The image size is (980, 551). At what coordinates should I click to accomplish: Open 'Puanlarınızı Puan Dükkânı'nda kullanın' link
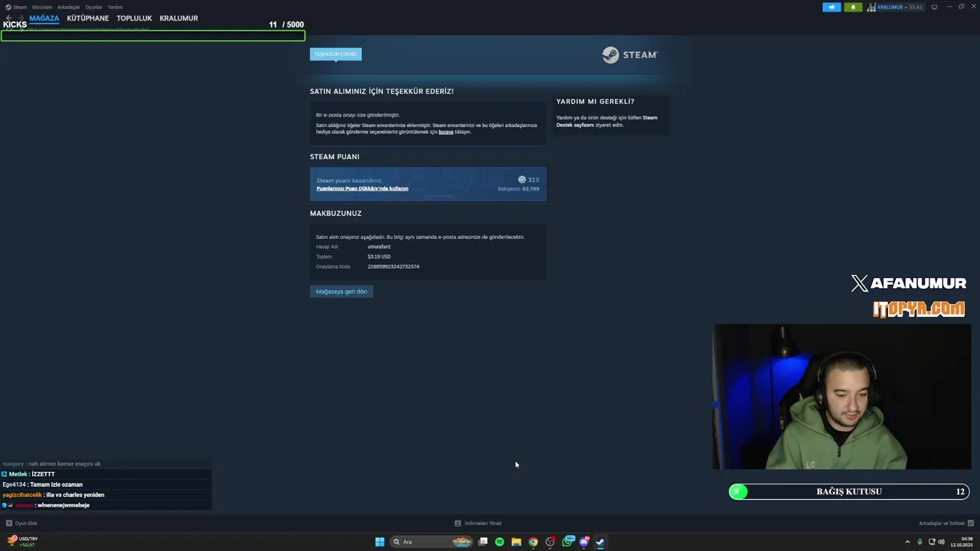pyautogui.click(x=362, y=188)
